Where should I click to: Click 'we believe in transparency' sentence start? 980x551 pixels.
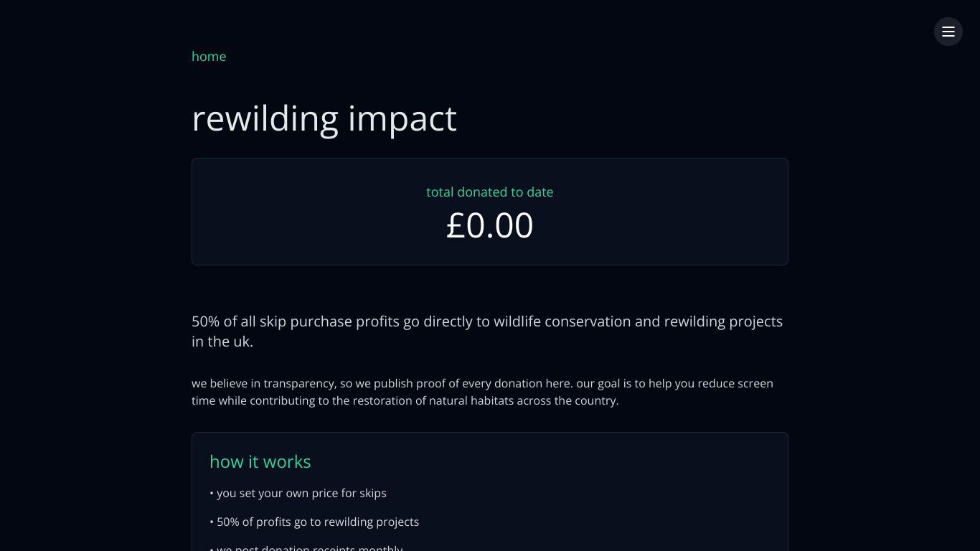pos(263,383)
